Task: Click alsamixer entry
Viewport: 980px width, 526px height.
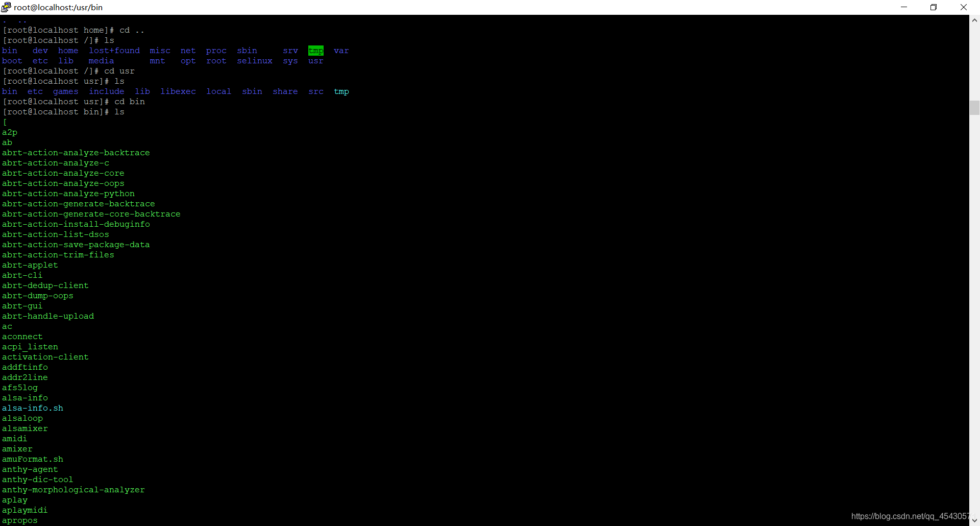Action: [x=25, y=428]
